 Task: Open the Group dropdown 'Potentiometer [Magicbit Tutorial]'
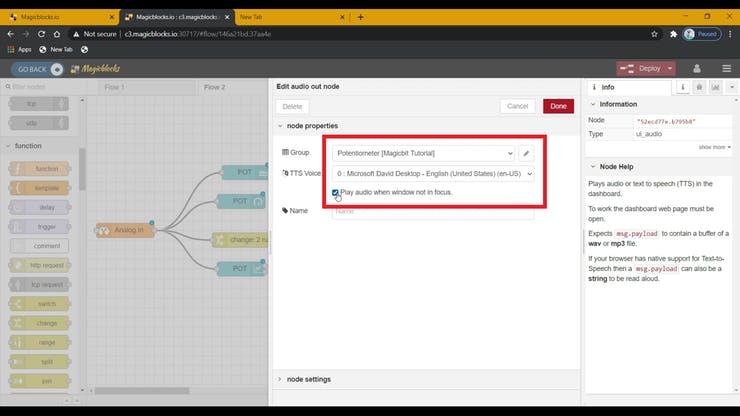pos(424,153)
